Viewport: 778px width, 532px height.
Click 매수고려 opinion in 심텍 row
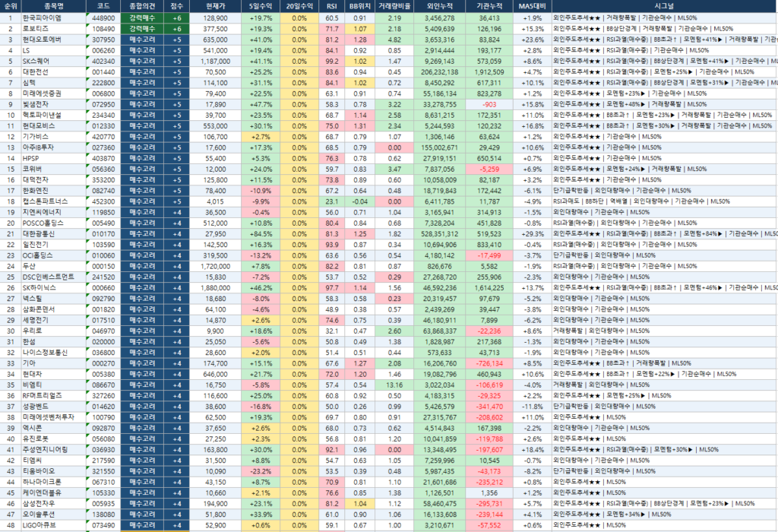[142, 83]
